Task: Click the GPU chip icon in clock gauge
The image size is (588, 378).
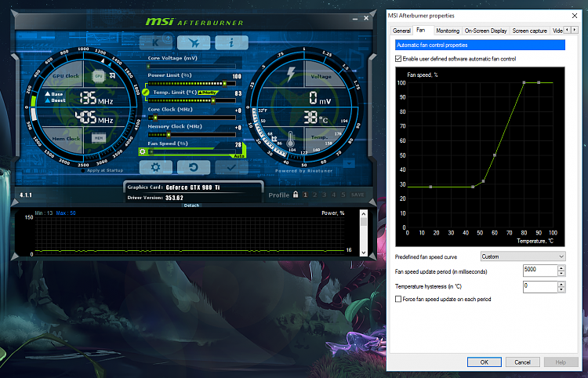Action: tap(99, 76)
